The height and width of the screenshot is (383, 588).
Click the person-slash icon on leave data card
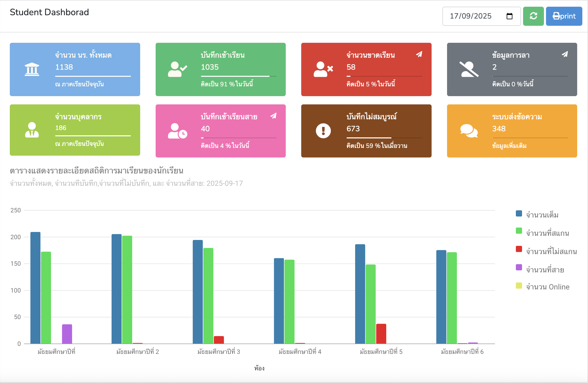point(469,69)
